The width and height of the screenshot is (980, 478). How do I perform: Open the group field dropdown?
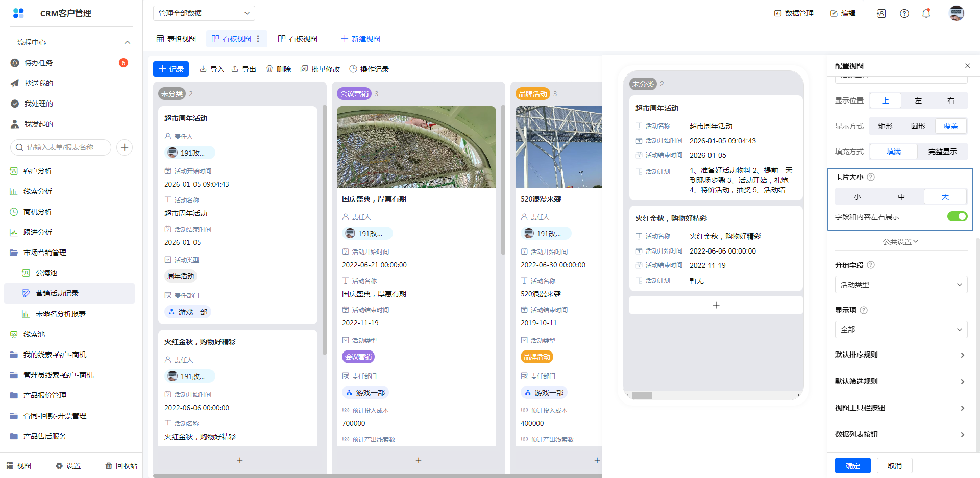pos(901,285)
